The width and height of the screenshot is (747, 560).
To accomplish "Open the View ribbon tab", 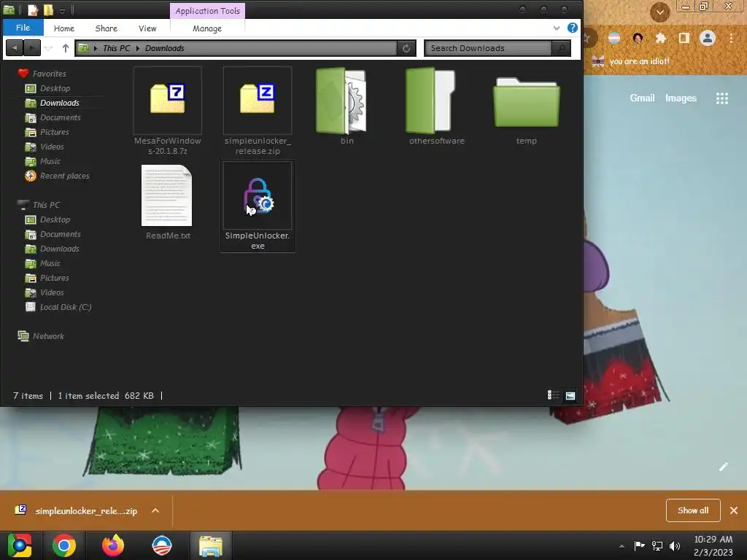I will coord(147,28).
